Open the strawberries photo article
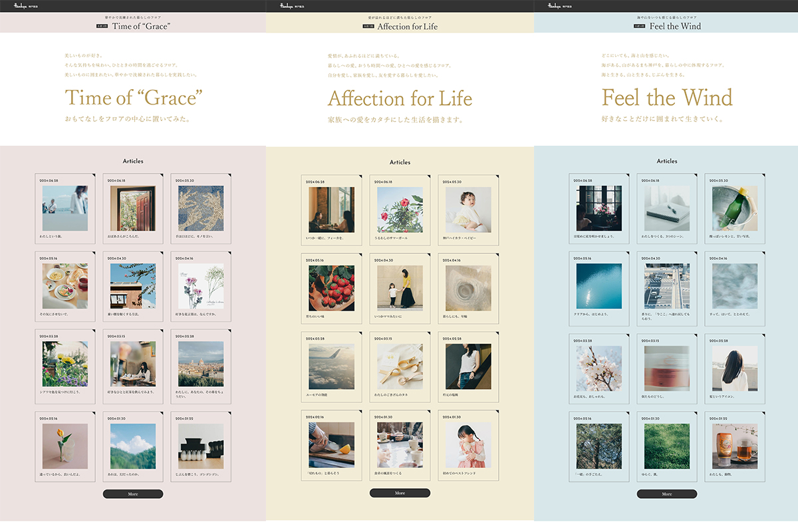 (331, 288)
